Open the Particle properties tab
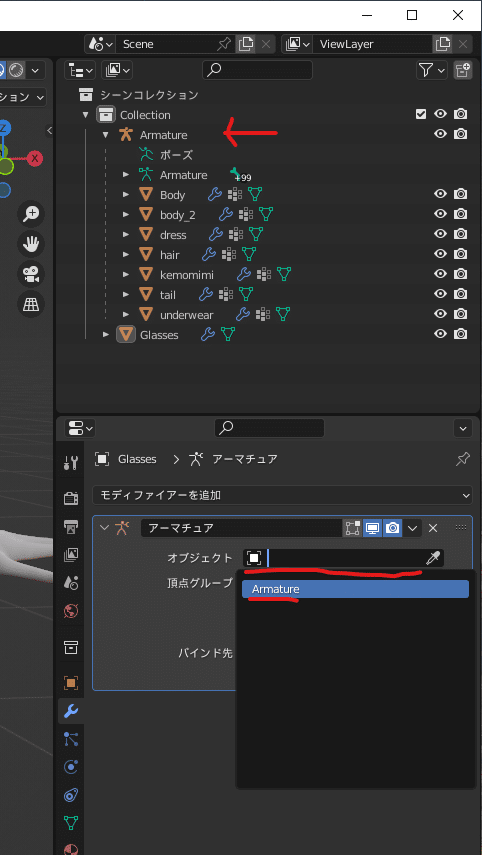Image resolution: width=482 pixels, height=855 pixels. 71,739
